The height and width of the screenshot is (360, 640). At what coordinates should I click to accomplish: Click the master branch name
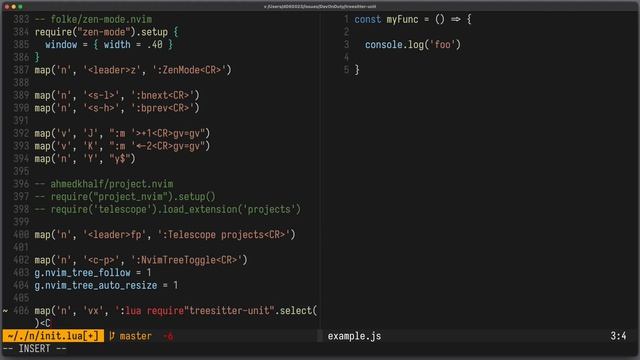(136, 336)
